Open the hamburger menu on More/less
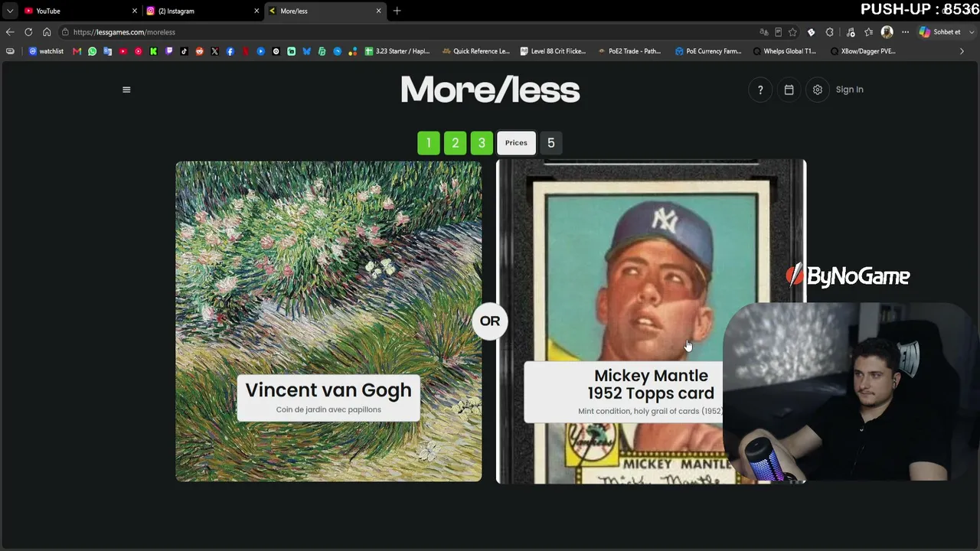Viewport: 980px width, 551px height. pos(126,90)
